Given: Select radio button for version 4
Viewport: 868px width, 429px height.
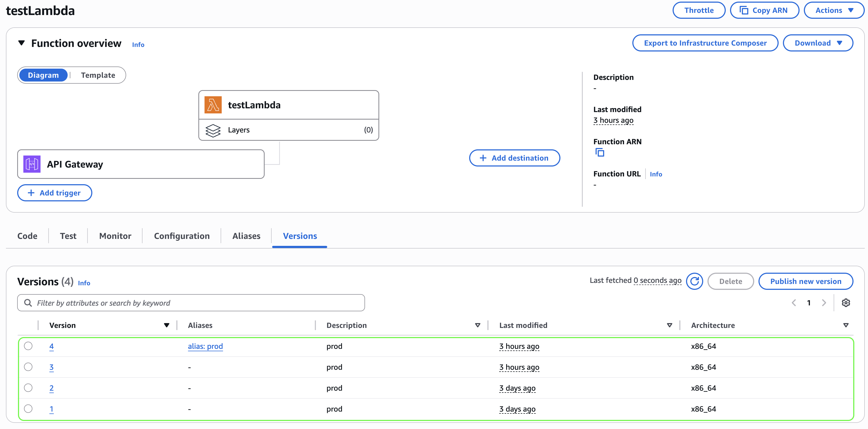Looking at the screenshot, I should click(x=28, y=346).
